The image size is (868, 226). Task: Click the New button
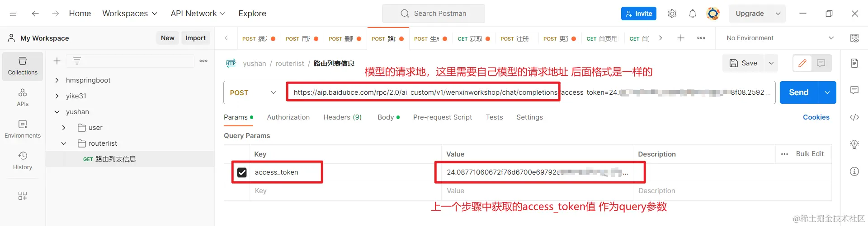168,38
